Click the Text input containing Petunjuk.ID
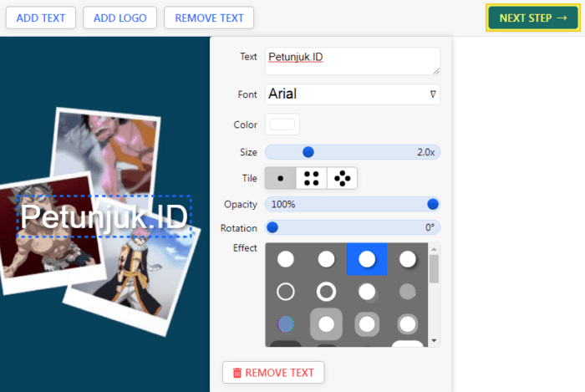The width and height of the screenshot is (585, 392). coord(353,61)
